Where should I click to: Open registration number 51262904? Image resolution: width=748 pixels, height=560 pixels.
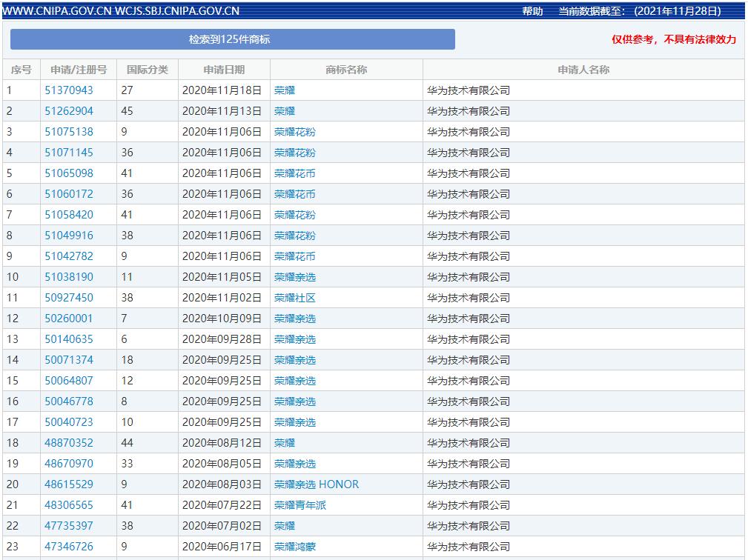[x=69, y=111]
